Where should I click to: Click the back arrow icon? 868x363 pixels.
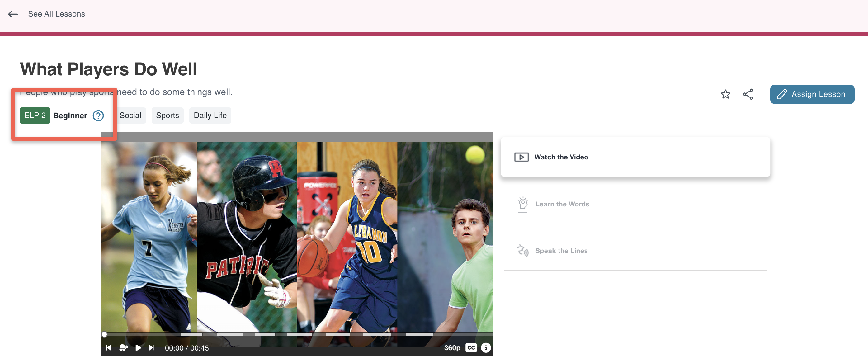point(13,14)
